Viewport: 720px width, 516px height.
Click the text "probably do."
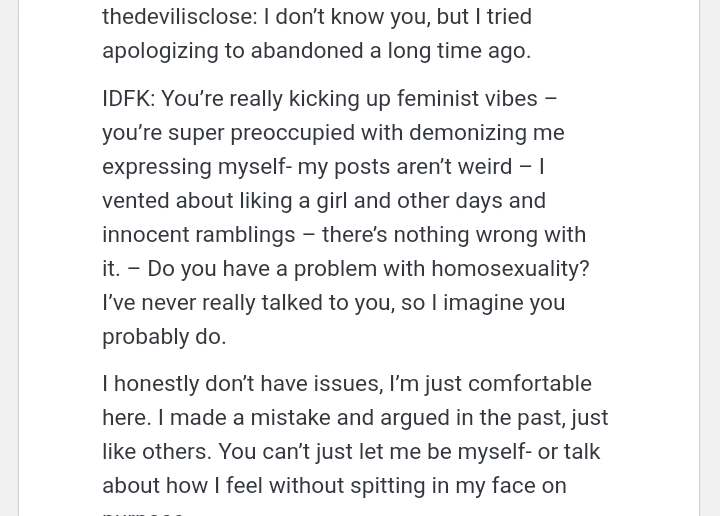(x=164, y=337)
